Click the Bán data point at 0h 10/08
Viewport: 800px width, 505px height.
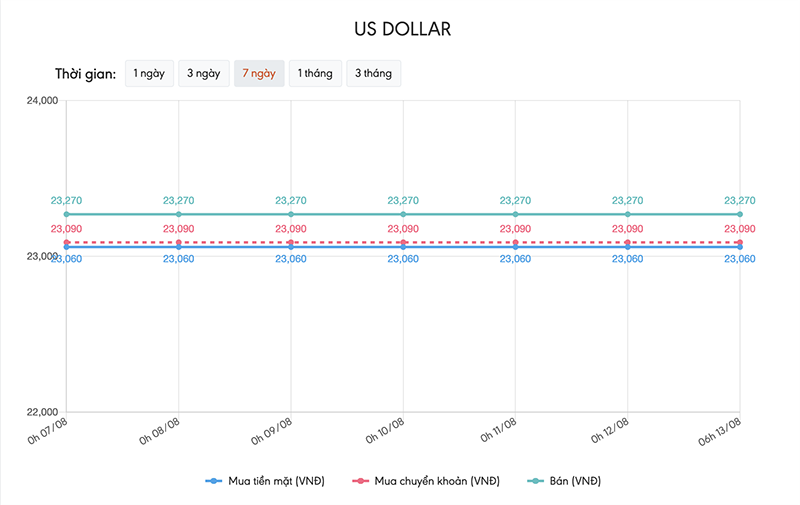tap(403, 214)
